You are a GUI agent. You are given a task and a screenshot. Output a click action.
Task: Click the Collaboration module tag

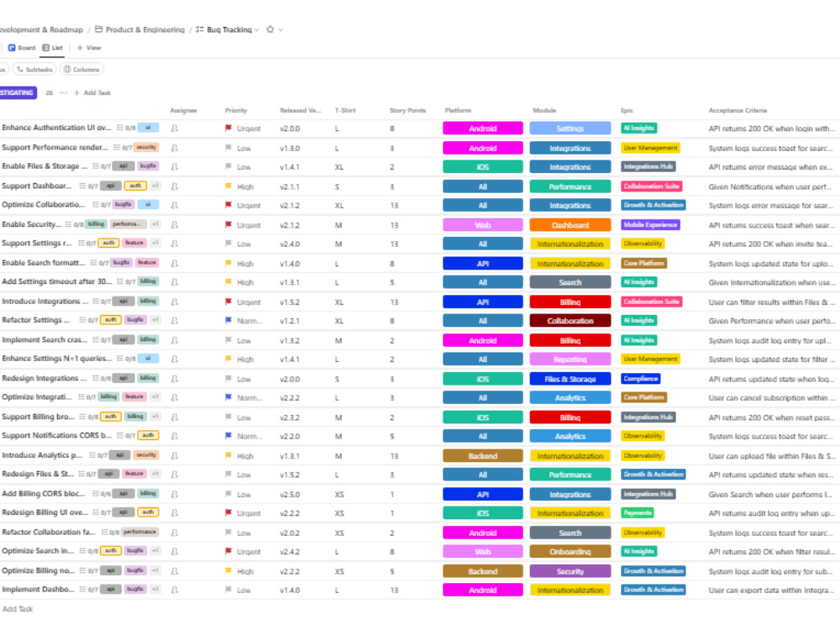pos(570,321)
